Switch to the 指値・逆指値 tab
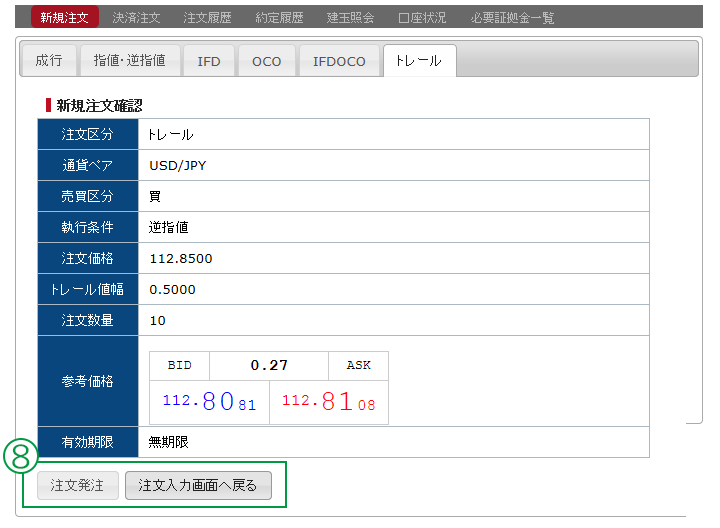 129,60
